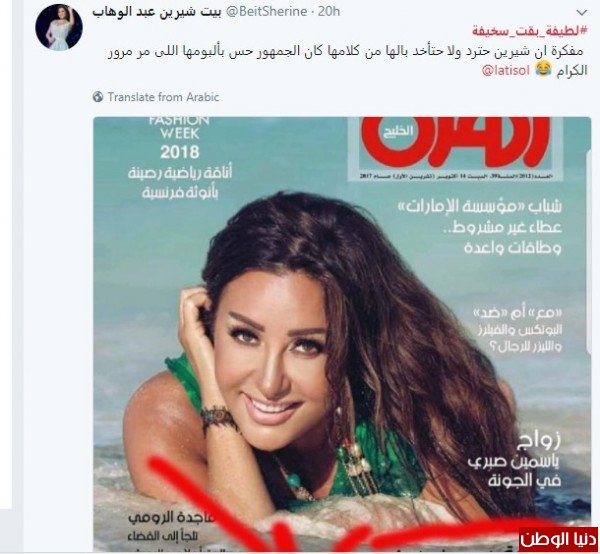600x554 pixels.
Task: Click the red زهرة الخليج magazine logo
Action: 455,142
